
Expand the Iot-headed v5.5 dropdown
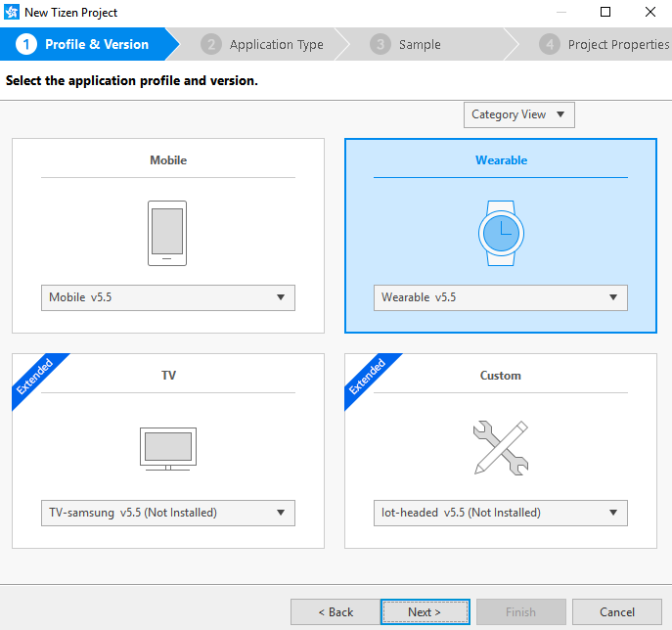pos(501,513)
